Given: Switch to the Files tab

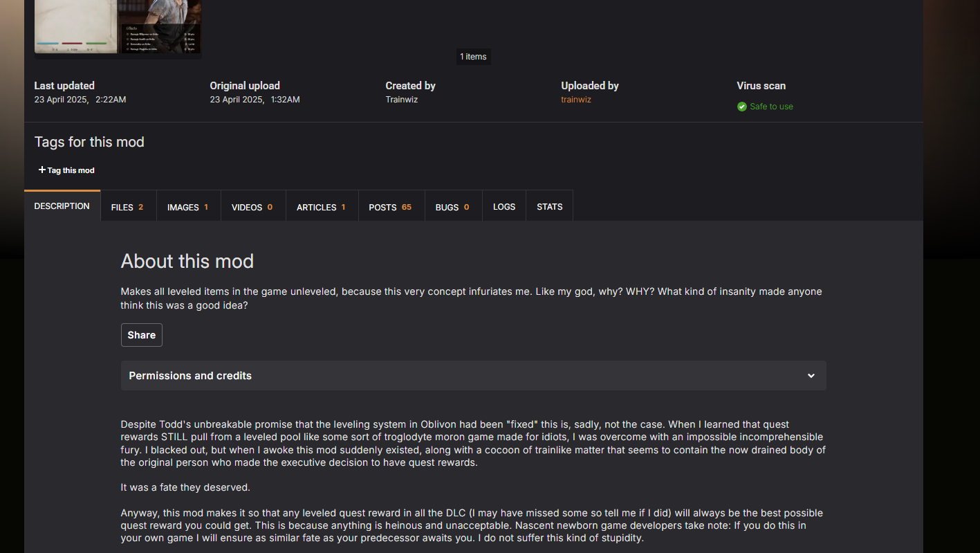Looking at the screenshot, I should [x=128, y=207].
